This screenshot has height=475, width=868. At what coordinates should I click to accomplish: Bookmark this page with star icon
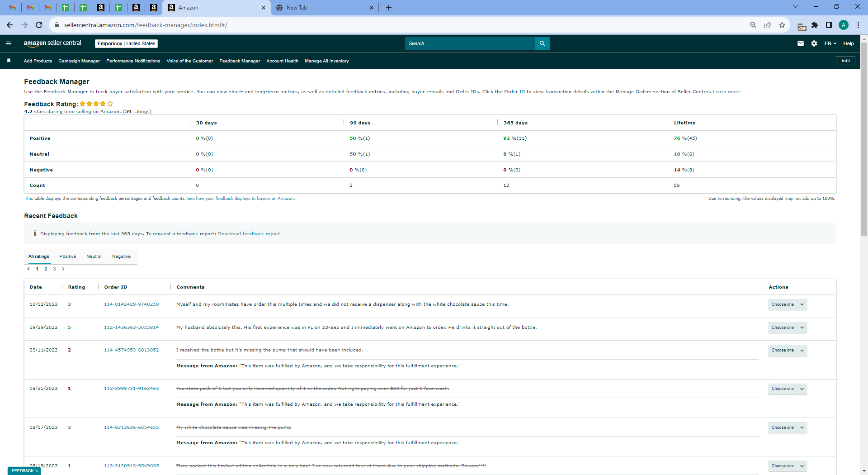coord(782,25)
